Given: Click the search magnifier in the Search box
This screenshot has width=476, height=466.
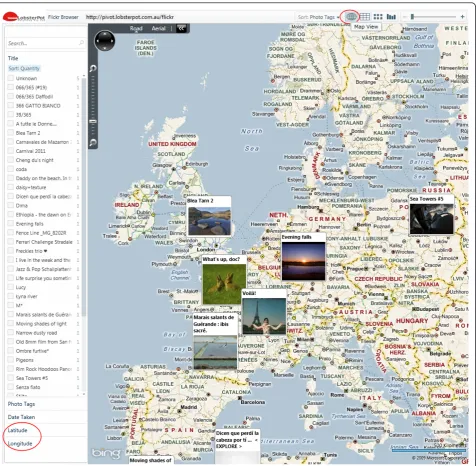Looking at the screenshot, I should [x=81, y=43].
